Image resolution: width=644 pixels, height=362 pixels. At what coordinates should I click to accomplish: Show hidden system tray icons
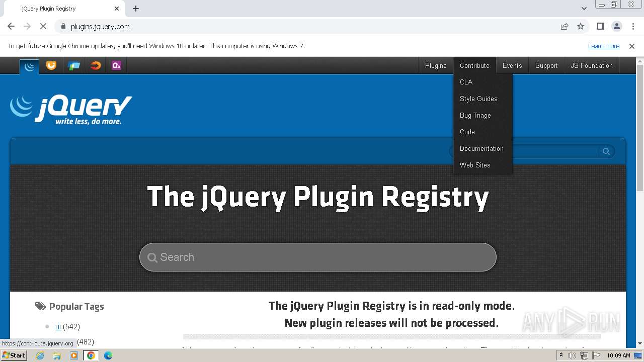561,355
